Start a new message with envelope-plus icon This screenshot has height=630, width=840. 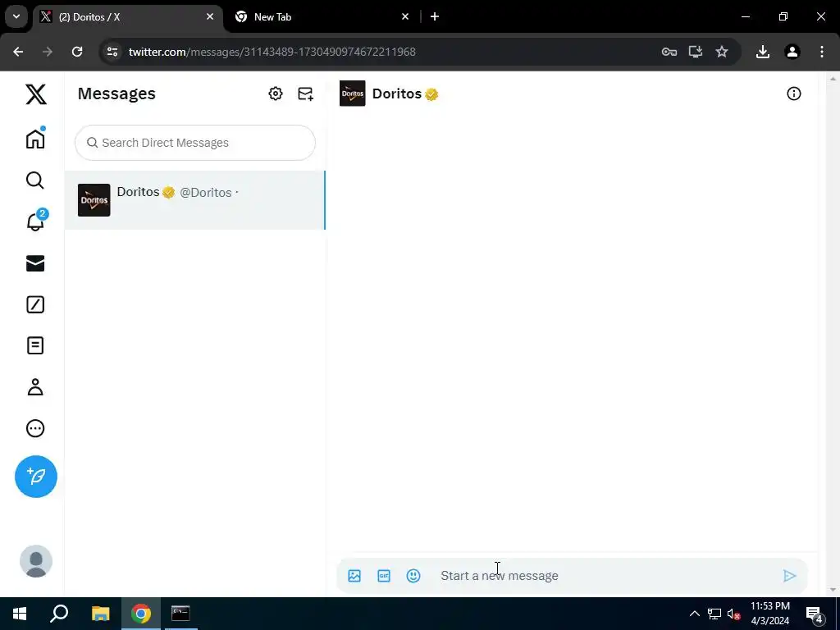305,94
